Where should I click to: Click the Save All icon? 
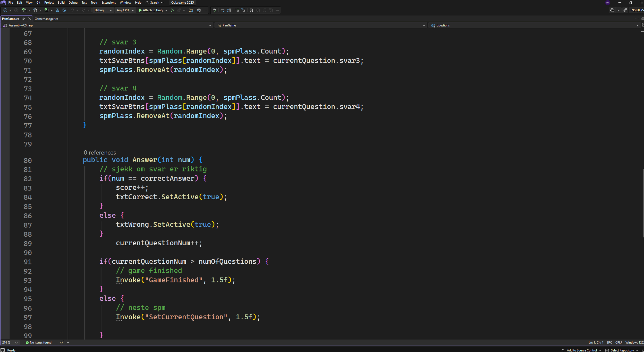[64, 10]
